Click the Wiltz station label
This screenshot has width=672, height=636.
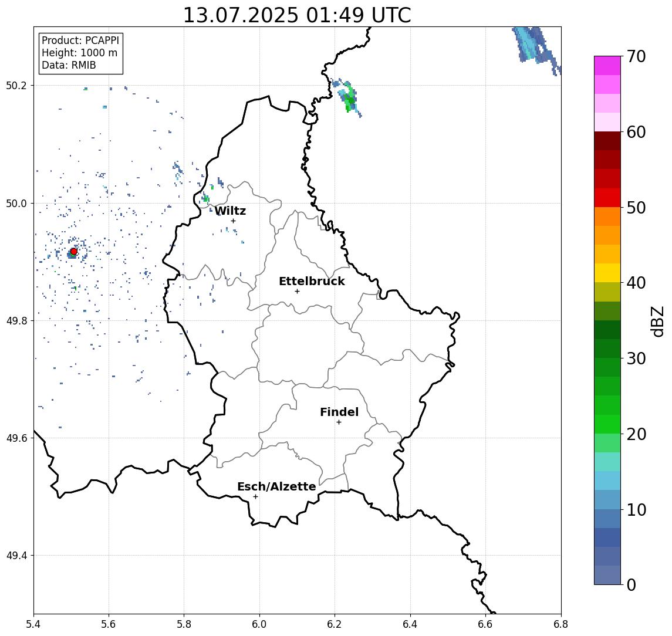[230, 211]
